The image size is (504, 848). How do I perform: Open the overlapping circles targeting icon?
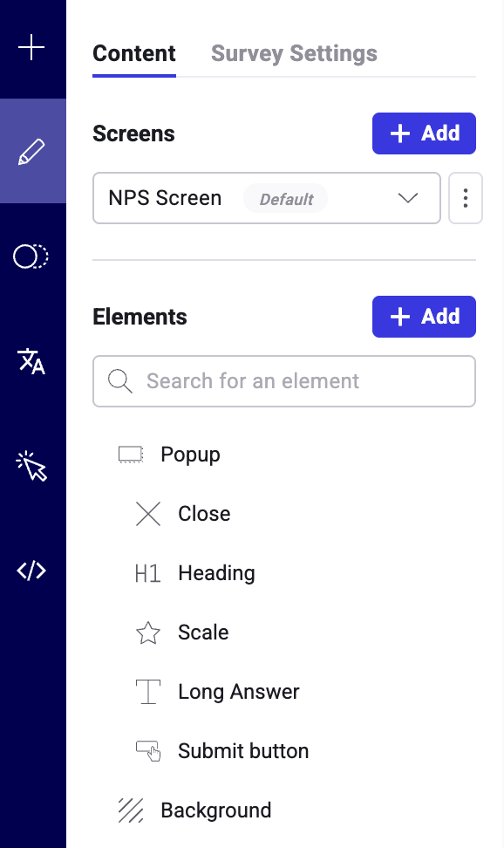click(31, 256)
